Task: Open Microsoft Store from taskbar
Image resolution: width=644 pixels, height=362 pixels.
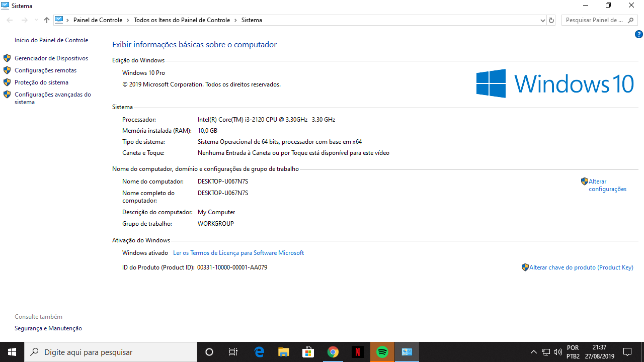Action: coord(308,352)
